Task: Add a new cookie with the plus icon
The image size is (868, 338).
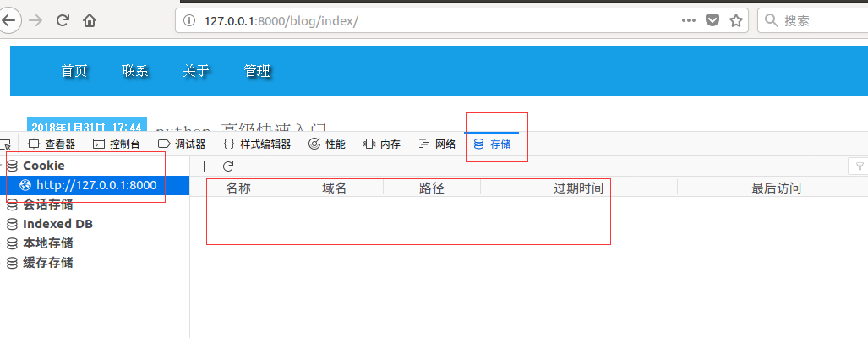Action: pyautogui.click(x=204, y=166)
